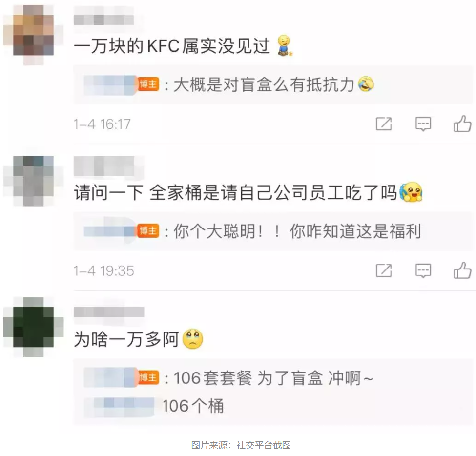Share the comment posted at 1-4 16:17
Image resolution: width=476 pixels, height=456 pixels.
click(384, 124)
